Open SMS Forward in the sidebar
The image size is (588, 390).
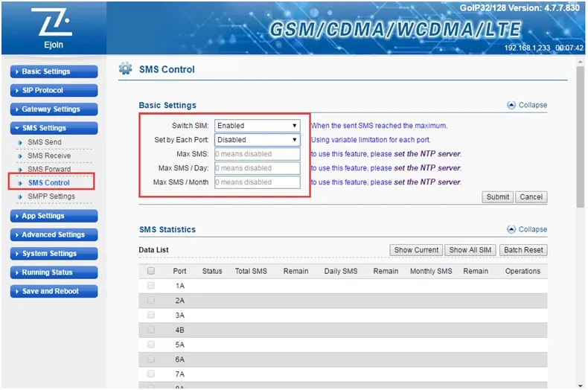(49, 169)
